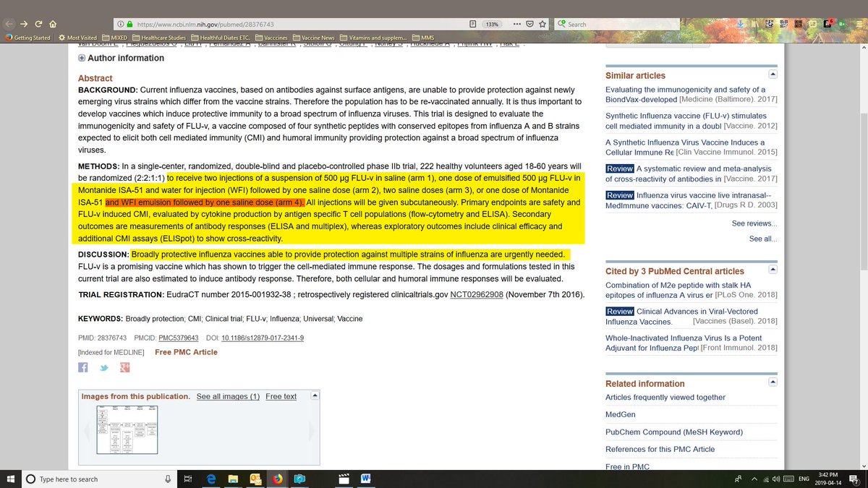Open the Healthcare Studies bookmark folder
Viewport: 868px width, 488px height.
[158, 38]
